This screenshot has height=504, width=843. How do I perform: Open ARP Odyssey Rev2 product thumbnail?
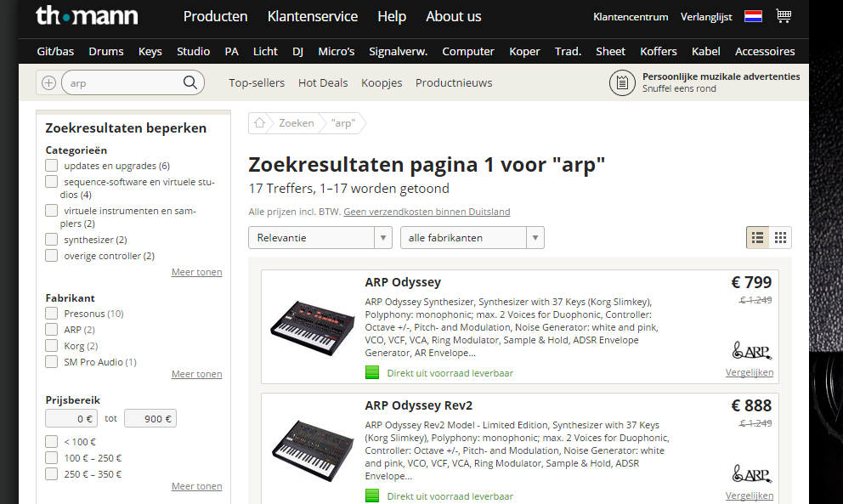(313, 450)
